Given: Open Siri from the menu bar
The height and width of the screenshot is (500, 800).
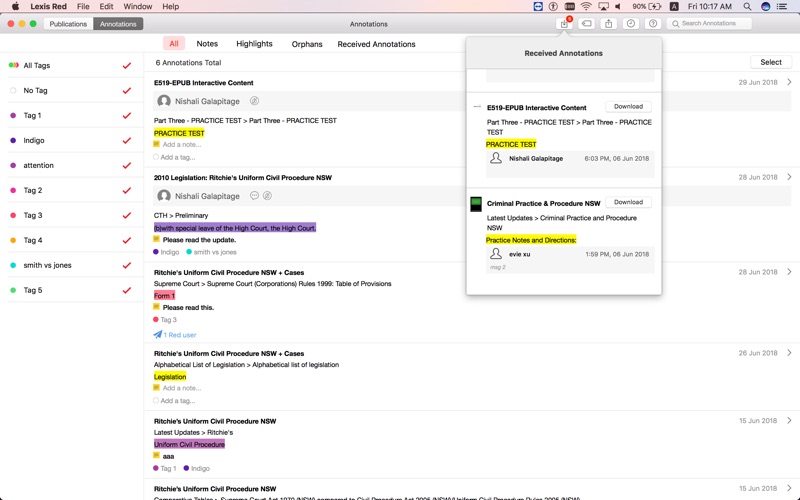Looking at the screenshot, I should coord(765,7).
